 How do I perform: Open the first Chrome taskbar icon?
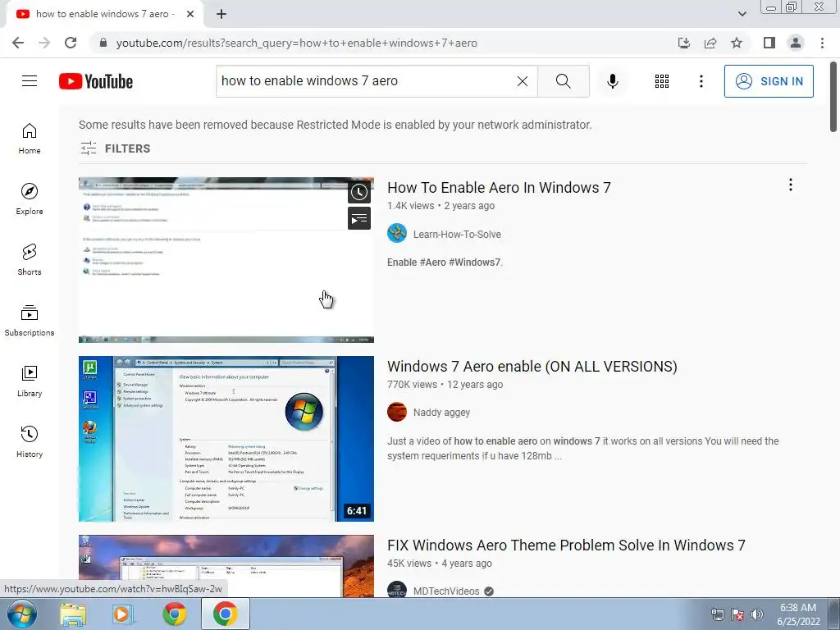[x=174, y=614]
